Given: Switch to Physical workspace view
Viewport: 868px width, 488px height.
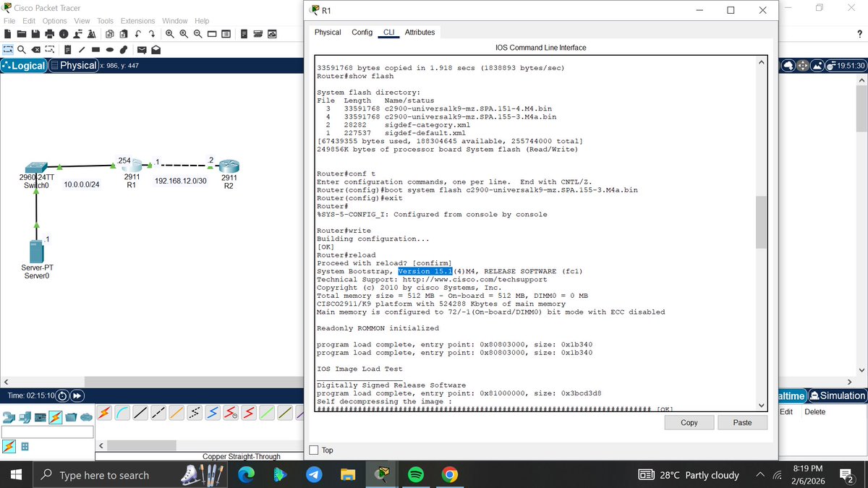Looking at the screenshot, I should [73, 65].
